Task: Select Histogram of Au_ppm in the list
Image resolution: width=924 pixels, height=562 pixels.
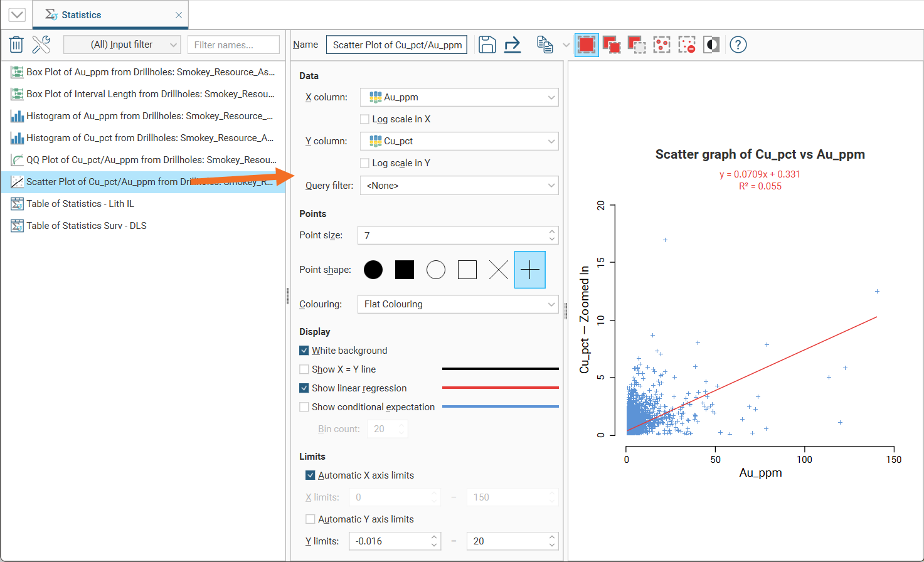Action: click(149, 116)
